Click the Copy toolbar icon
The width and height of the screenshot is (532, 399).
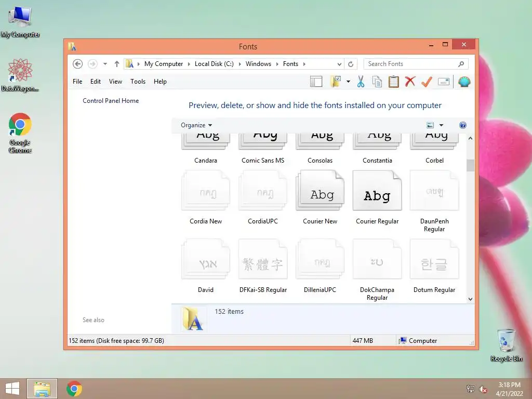click(x=377, y=82)
